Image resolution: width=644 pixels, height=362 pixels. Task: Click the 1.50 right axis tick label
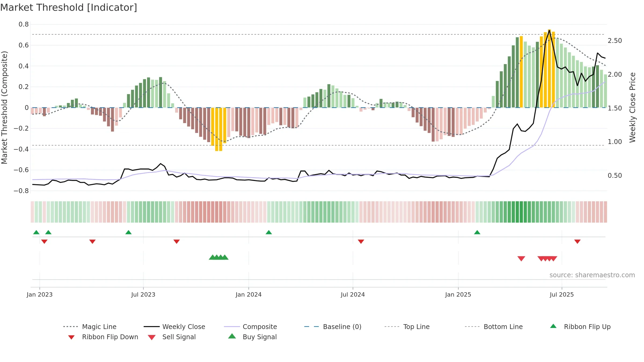[x=615, y=108]
